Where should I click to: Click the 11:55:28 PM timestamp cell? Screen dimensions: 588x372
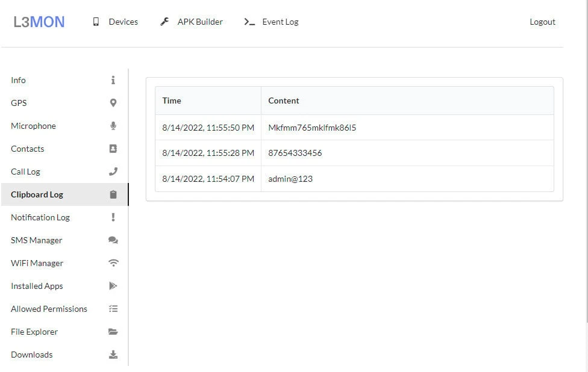coord(208,153)
